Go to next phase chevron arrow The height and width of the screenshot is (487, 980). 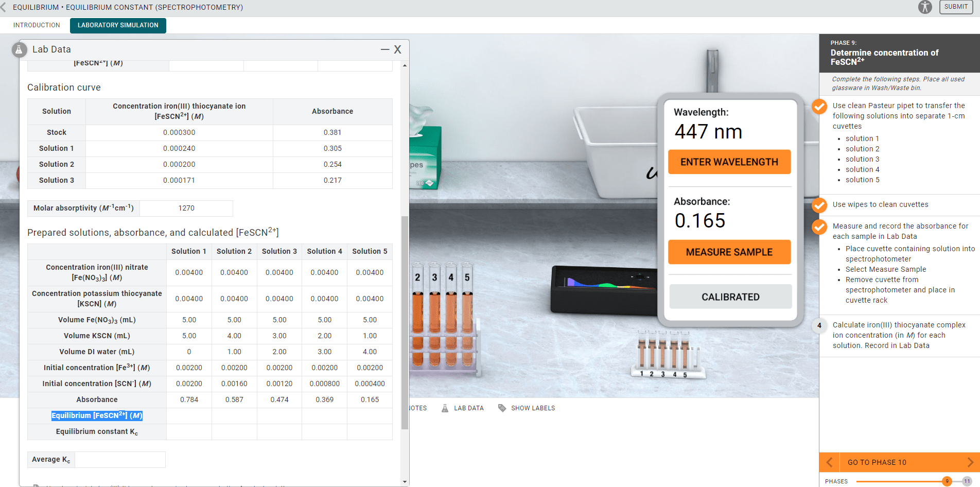point(970,462)
